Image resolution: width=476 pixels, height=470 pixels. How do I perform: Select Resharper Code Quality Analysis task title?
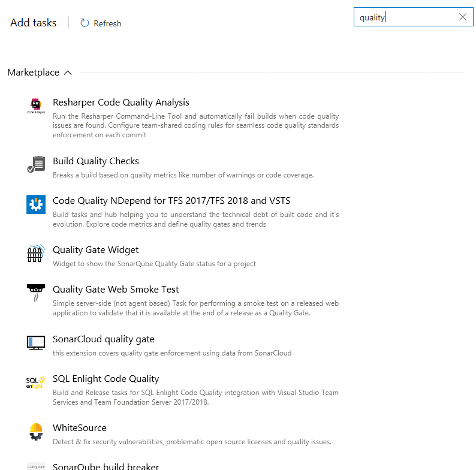coord(121,103)
